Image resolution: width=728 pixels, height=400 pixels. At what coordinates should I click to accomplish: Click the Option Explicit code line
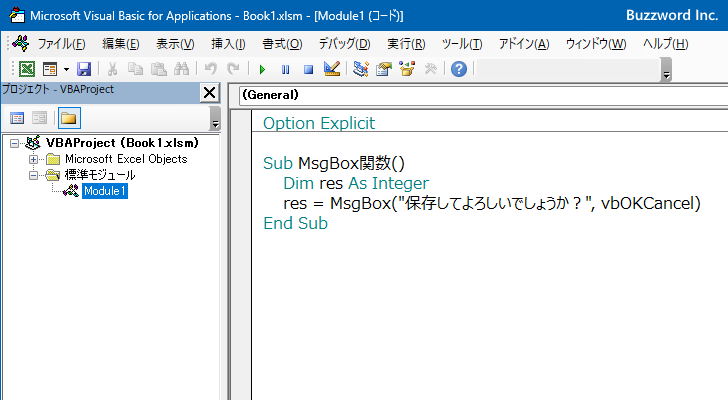coord(319,123)
